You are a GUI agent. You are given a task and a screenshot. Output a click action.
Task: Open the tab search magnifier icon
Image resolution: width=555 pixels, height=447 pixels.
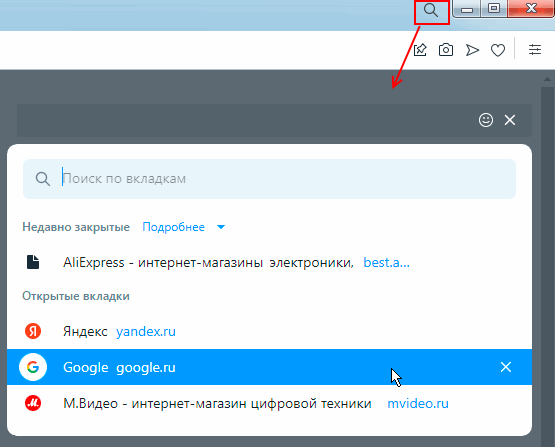[431, 11]
